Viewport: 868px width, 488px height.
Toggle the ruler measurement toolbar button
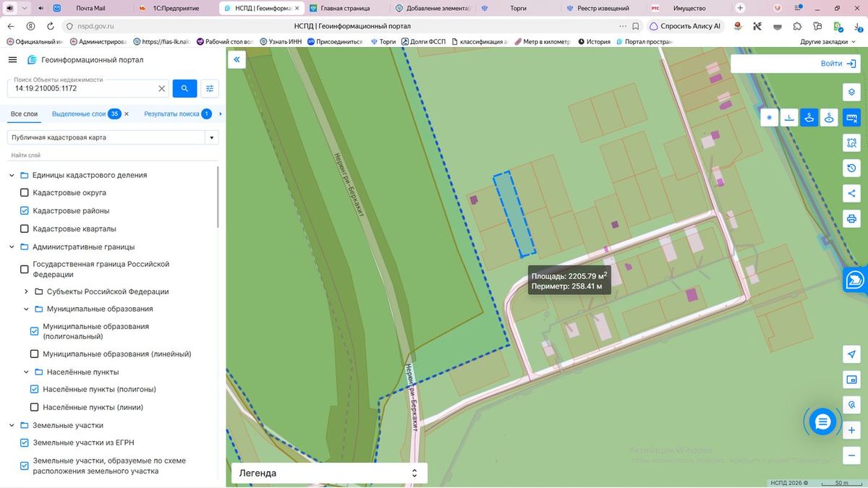point(851,117)
